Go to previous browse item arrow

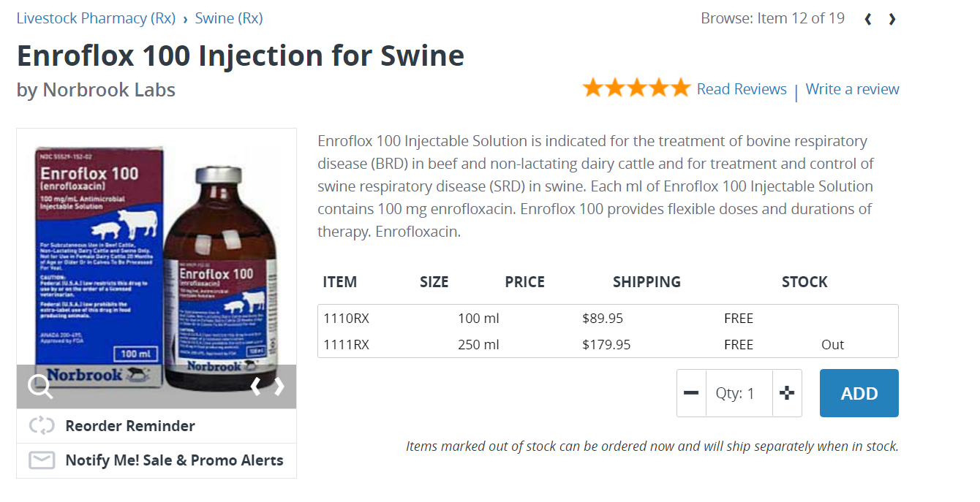pos(868,19)
